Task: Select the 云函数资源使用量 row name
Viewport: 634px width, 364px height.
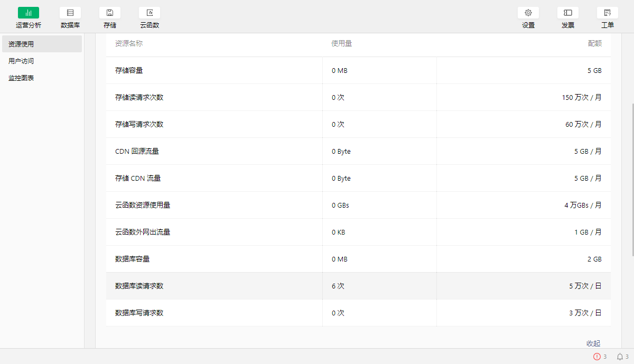Action: click(143, 205)
